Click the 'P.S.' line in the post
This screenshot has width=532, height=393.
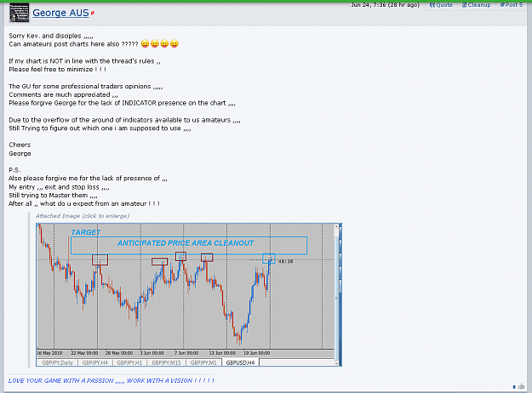(x=14, y=170)
